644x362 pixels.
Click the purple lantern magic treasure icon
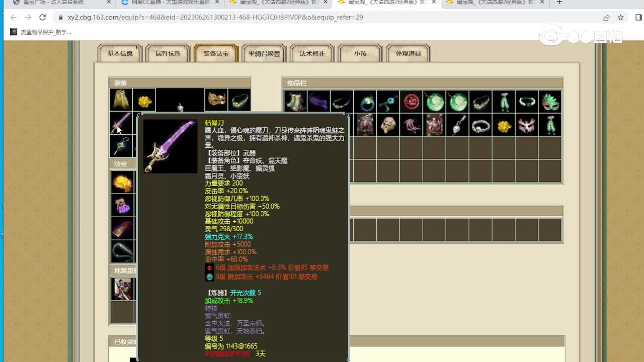(122, 205)
